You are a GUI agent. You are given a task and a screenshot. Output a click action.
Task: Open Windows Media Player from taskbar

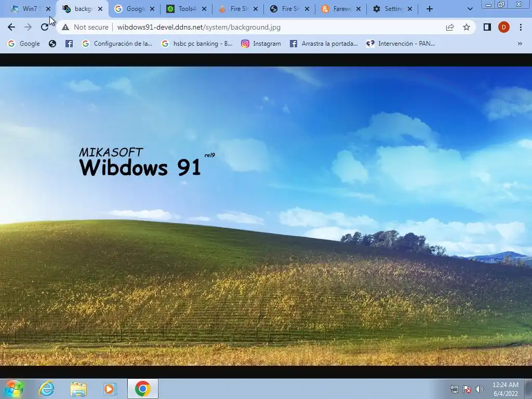point(110,389)
